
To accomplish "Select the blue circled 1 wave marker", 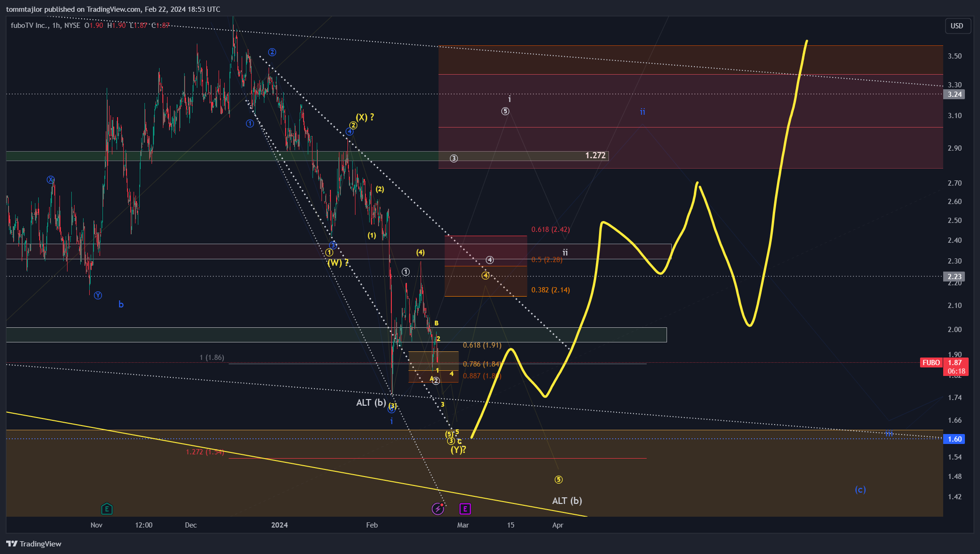I will (250, 123).
